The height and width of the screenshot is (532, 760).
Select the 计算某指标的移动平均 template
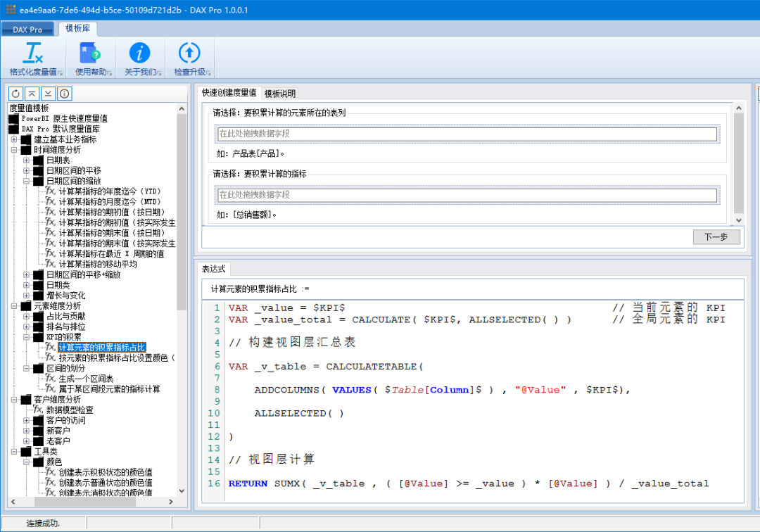[x=97, y=264]
